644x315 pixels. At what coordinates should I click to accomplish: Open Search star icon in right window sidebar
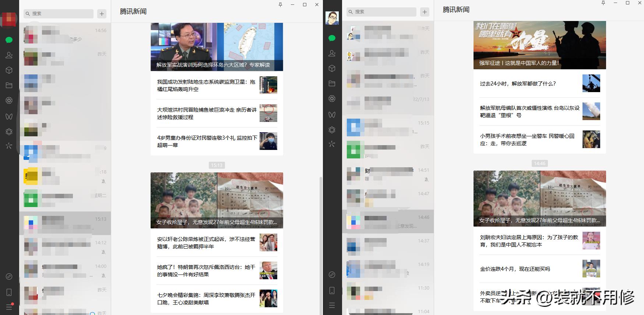click(x=332, y=144)
